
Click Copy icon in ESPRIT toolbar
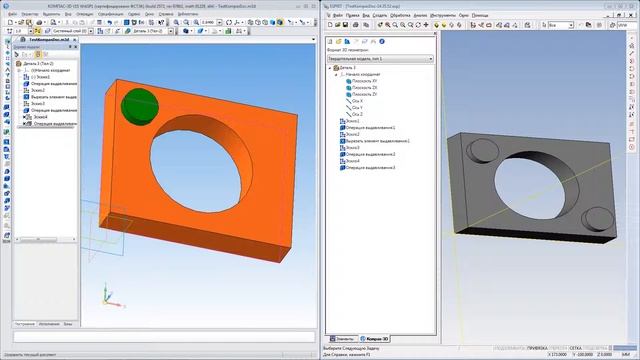tap(366, 25)
